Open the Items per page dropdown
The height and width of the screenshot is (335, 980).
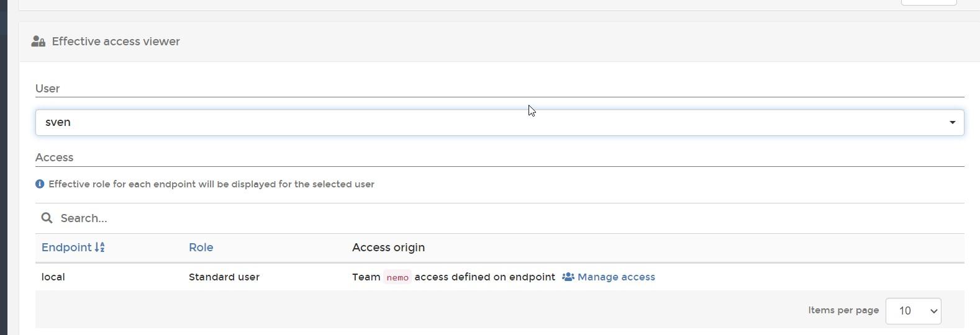click(913, 311)
